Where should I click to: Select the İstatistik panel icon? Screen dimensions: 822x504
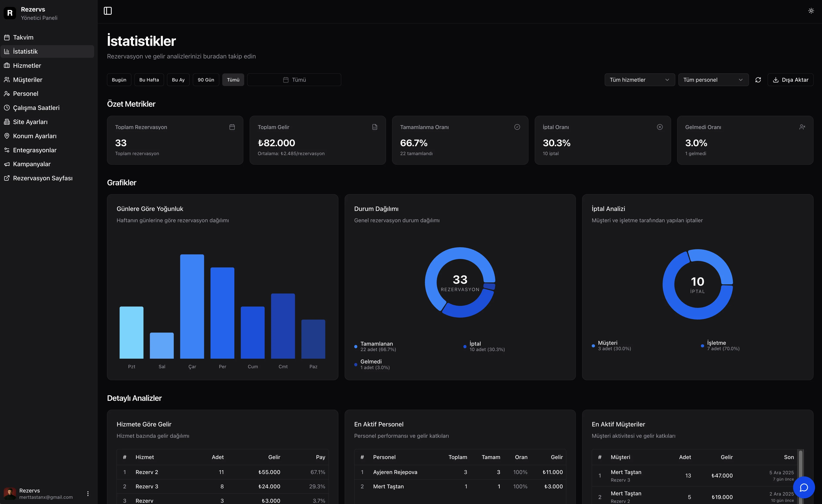tap(25, 51)
